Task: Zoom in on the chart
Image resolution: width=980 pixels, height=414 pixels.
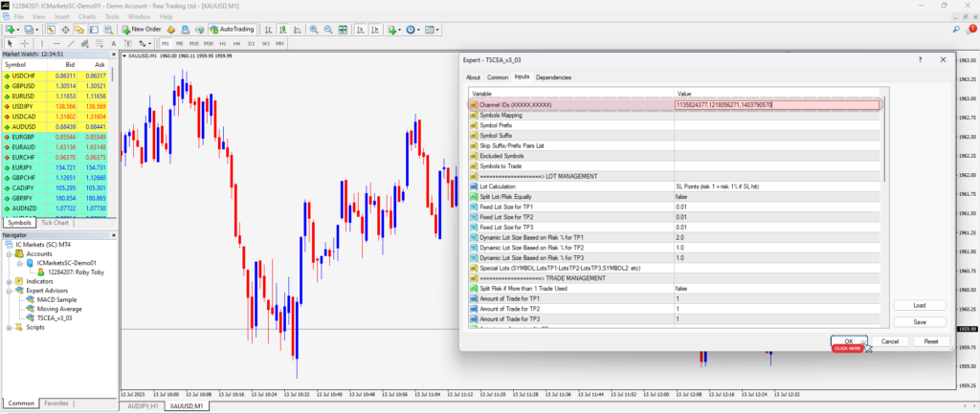Action: pyautogui.click(x=314, y=30)
